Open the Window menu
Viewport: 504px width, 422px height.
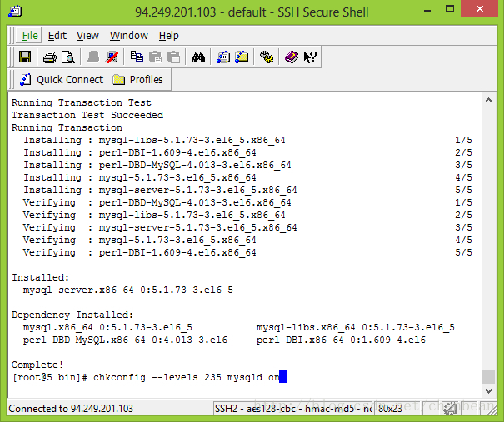tap(129, 35)
